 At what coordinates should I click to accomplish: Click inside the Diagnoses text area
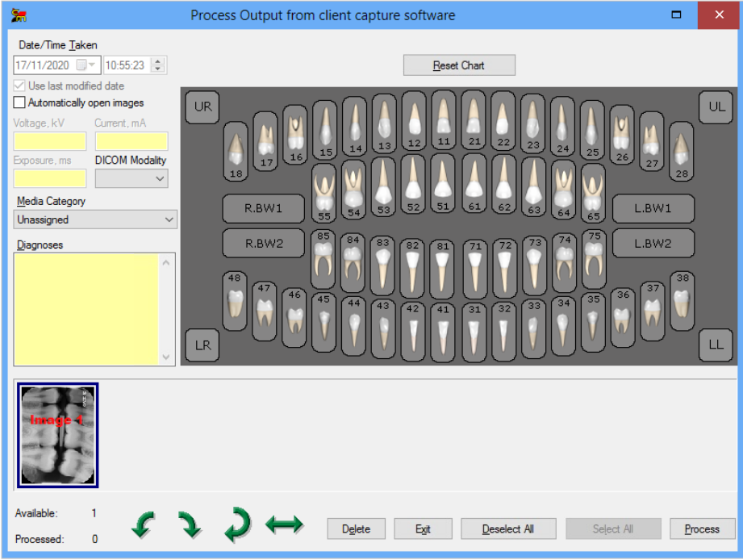pyautogui.click(x=86, y=309)
